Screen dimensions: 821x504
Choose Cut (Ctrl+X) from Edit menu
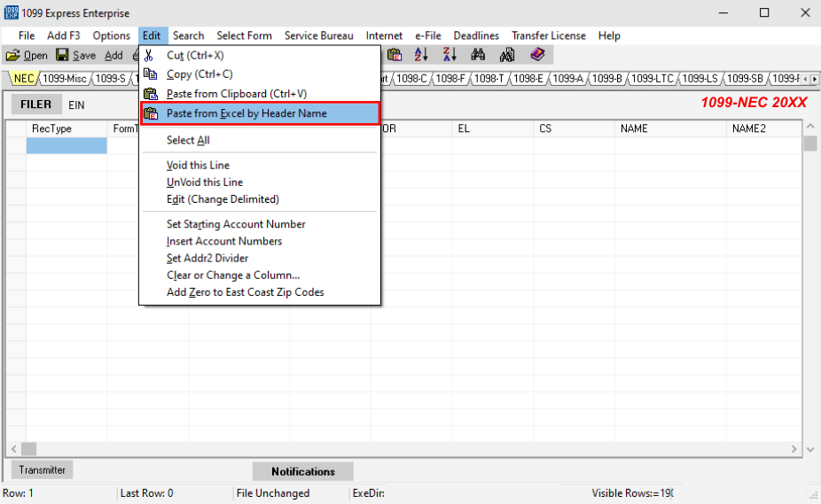coord(260,56)
